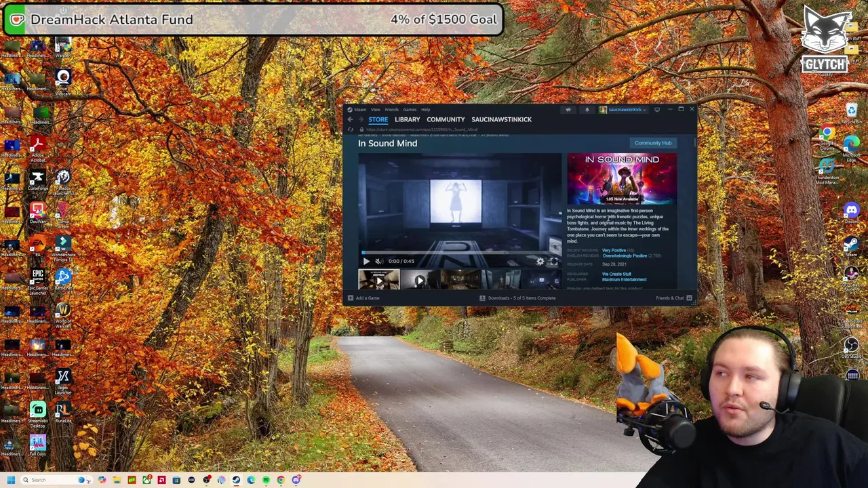
Task: Play the In Sound Mind trailer
Action: (x=366, y=261)
